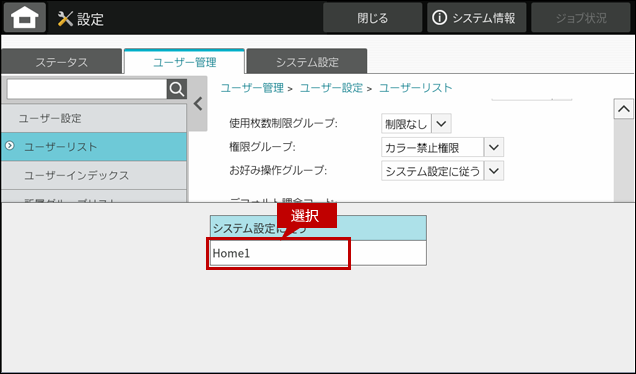Collapse the left sidebar with the arrow
636x374 pixels.
point(198,104)
